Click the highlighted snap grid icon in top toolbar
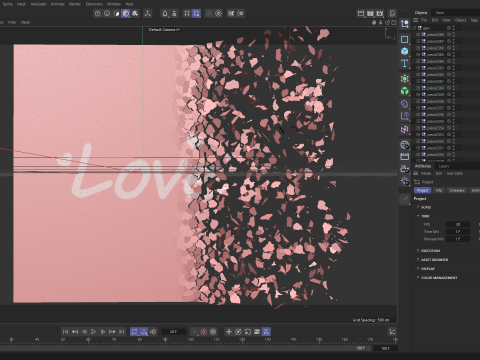Viewport: 480px width, 360px height. [x=196, y=13]
